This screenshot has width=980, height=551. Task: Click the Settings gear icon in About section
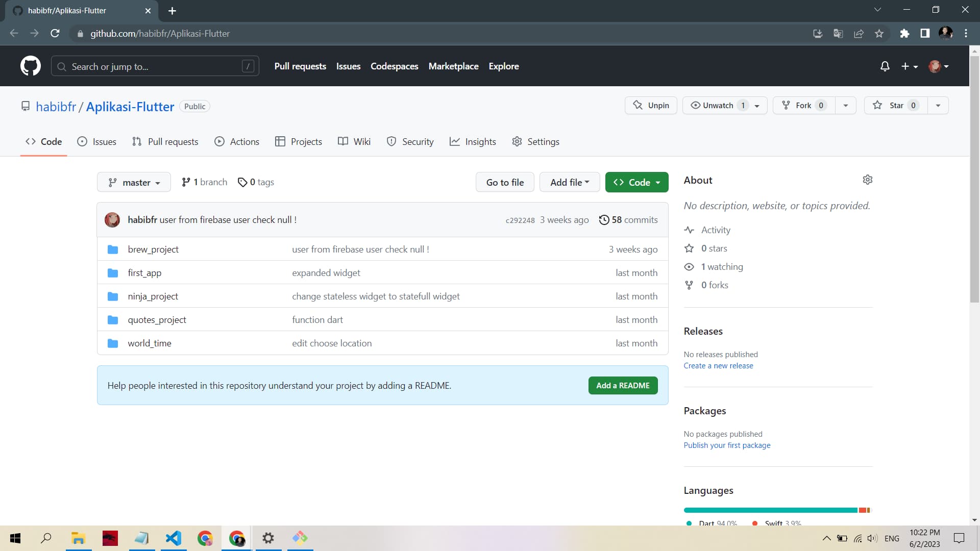[x=868, y=180]
